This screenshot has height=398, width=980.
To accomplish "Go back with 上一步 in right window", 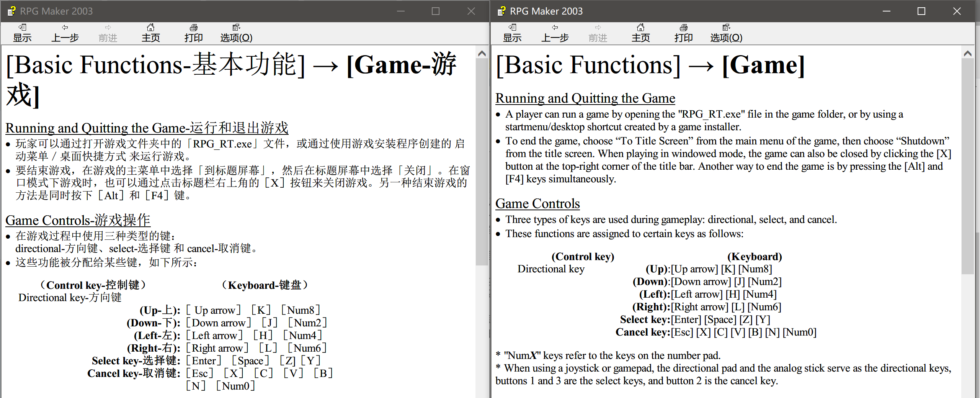I will point(555,33).
